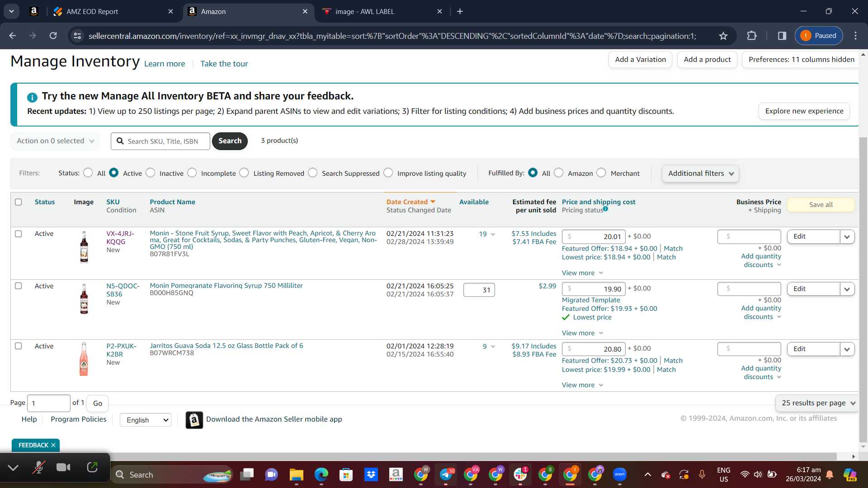Choose the Incomplete status filter

[192, 173]
